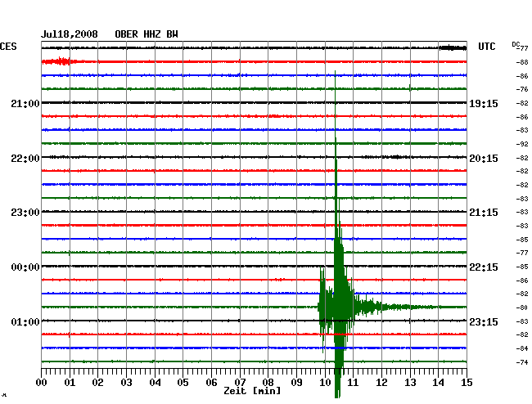Select the 00:00 local time label
The width and height of the screenshot is (532, 404).
coord(25,267)
